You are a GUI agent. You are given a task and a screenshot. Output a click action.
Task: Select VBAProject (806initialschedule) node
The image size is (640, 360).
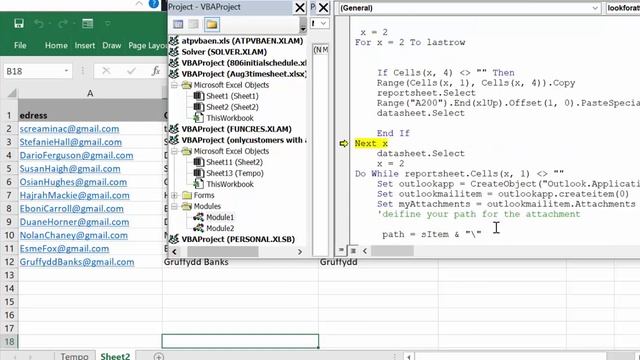[244, 63]
